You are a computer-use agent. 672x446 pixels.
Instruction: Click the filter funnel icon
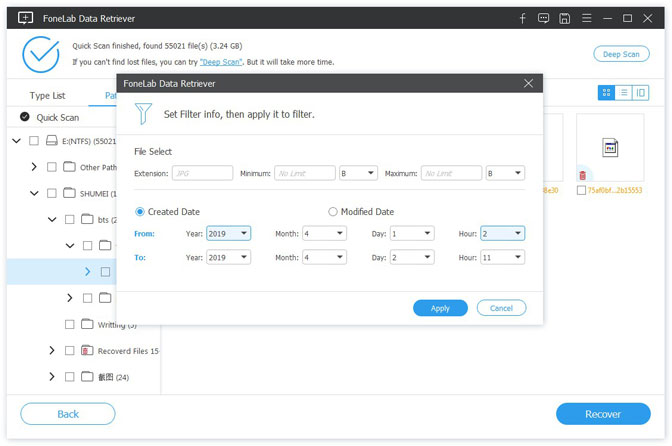tap(143, 114)
